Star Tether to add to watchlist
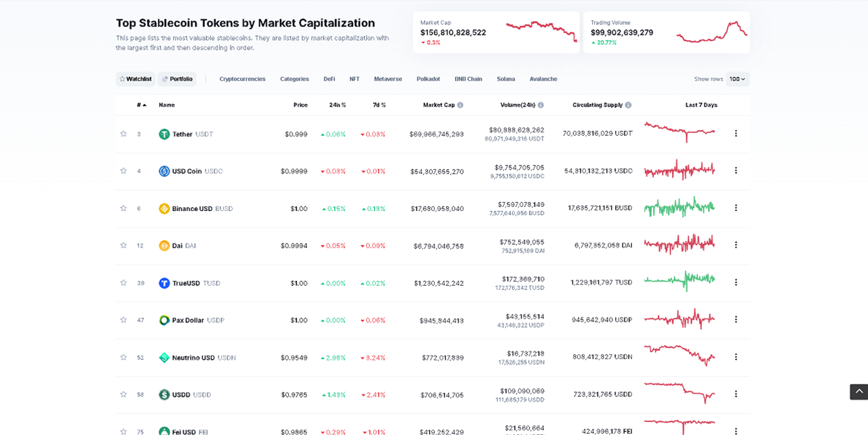Screen dimensions: 868x435 123,134
